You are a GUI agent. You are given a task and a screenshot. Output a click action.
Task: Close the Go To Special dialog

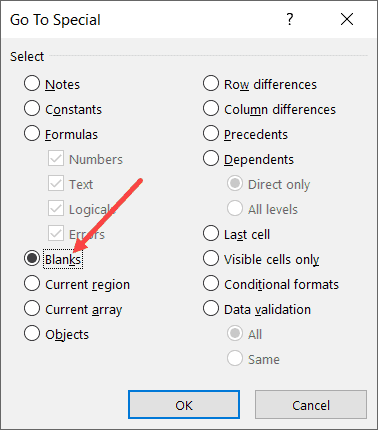point(347,19)
